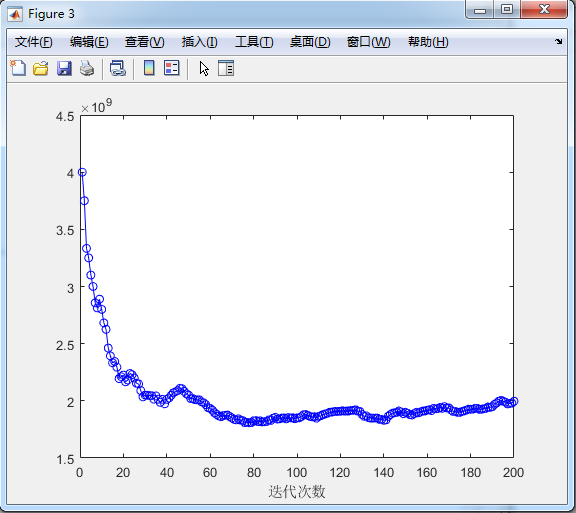Click the dock figure arrow icon
Screen dimensions: 576x513
[558, 42]
